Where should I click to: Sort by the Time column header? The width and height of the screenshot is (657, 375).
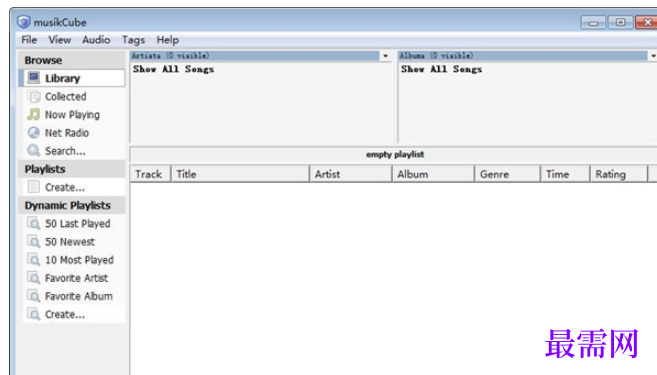(565, 174)
